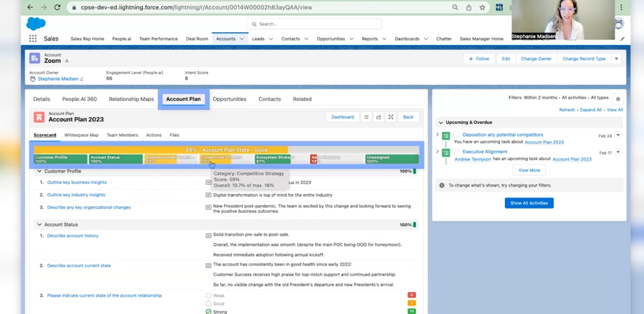Open the Feb 17 task action dropdown
Viewport: 644px width, 314px height.
(618, 152)
